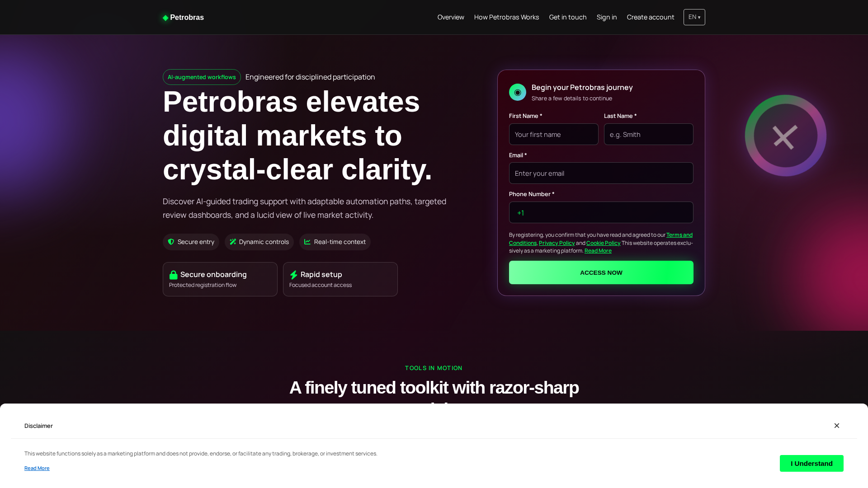
Task: Open the EN language dropdown
Action: pyautogui.click(x=694, y=17)
